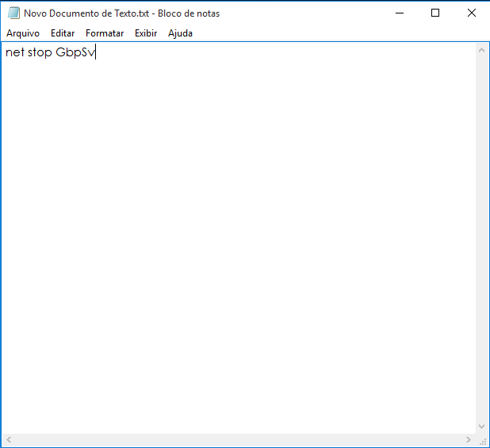
Task: Click the horizontal scrollbar track
Action: 238,439
